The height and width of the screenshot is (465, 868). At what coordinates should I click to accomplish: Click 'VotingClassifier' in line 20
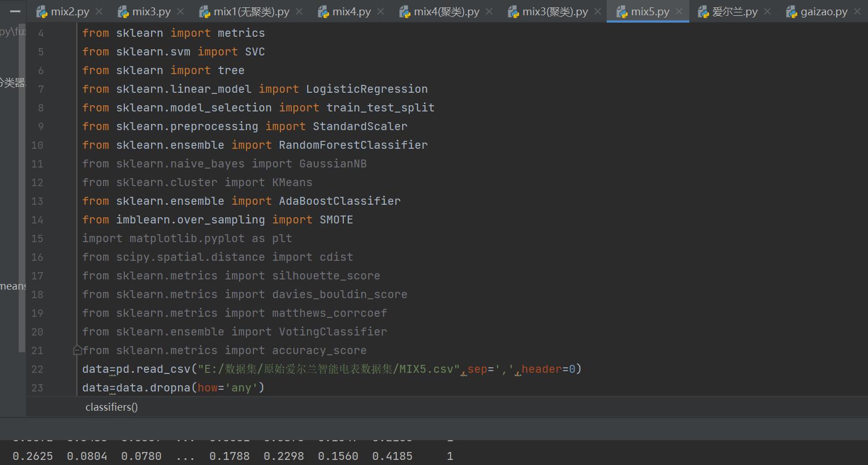point(333,331)
